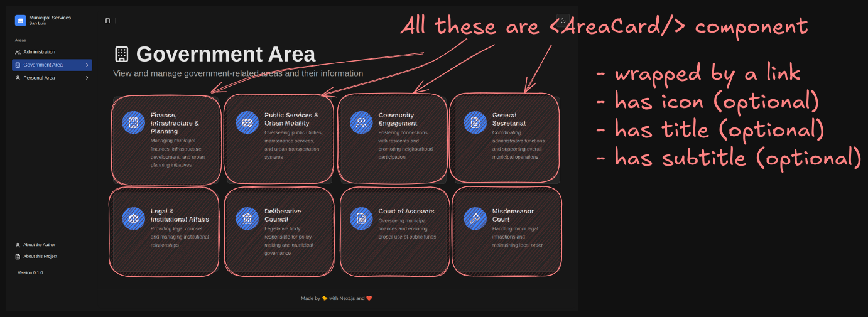This screenshot has width=868, height=317.
Task: Click the General Secretariat document icon
Action: (475, 122)
